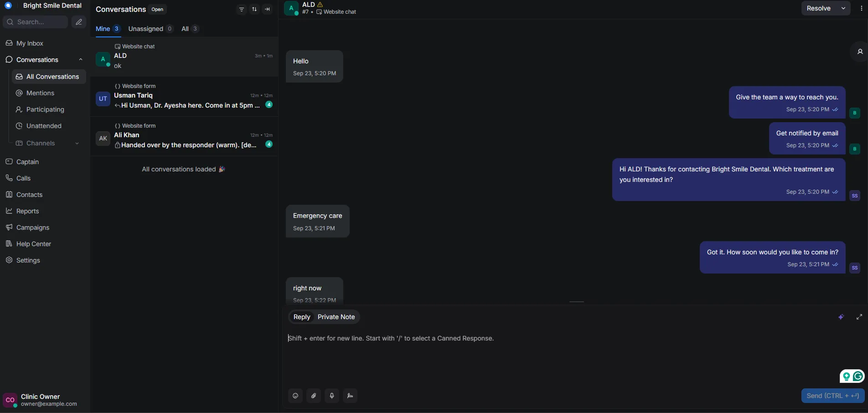The height and width of the screenshot is (413, 868).
Task: Toggle the message signature icon
Action: tap(350, 396)
